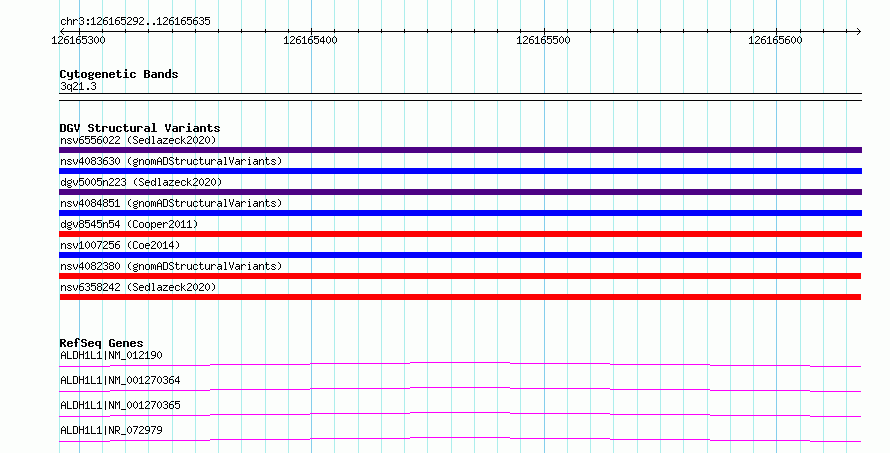This screenshot has width=890, height=453.
Task: Select transcript ALDH1L1|NR_072979 label
Action: click(x=111, y=430)
